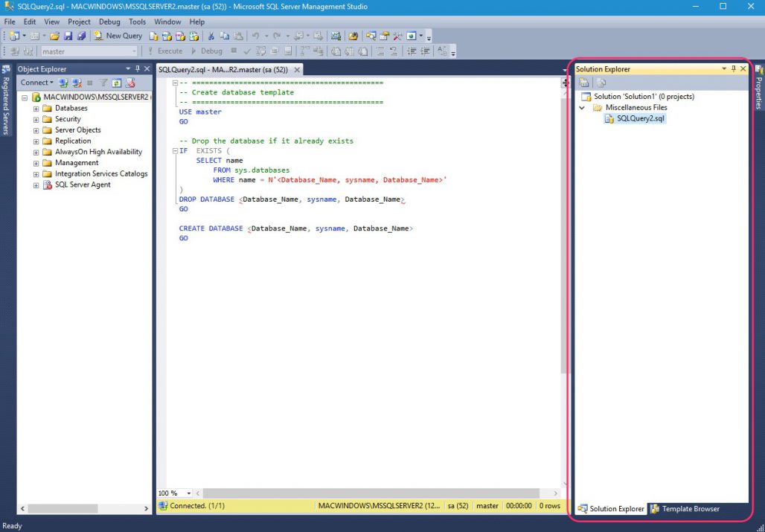Viewport: 765px width, 532px height.
Task: Click the Disconnect server icon
Action: tap(77, 83)
